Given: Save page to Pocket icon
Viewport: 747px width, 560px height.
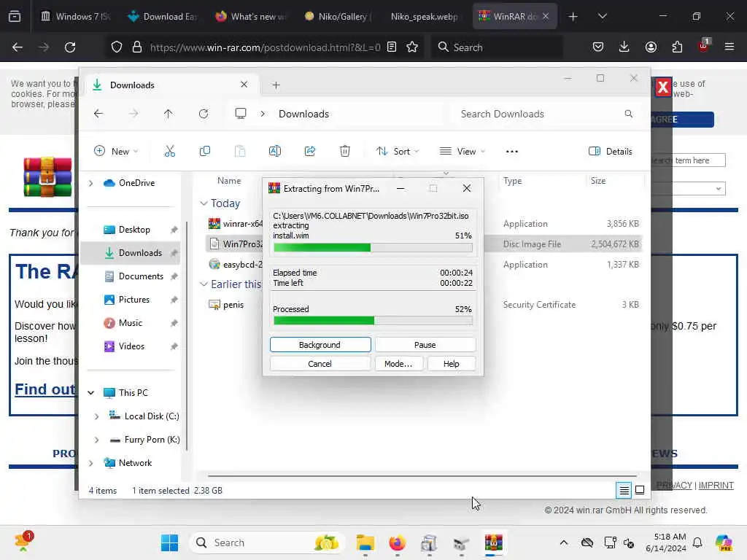Looking at the screenshot, I should point(598,47).
